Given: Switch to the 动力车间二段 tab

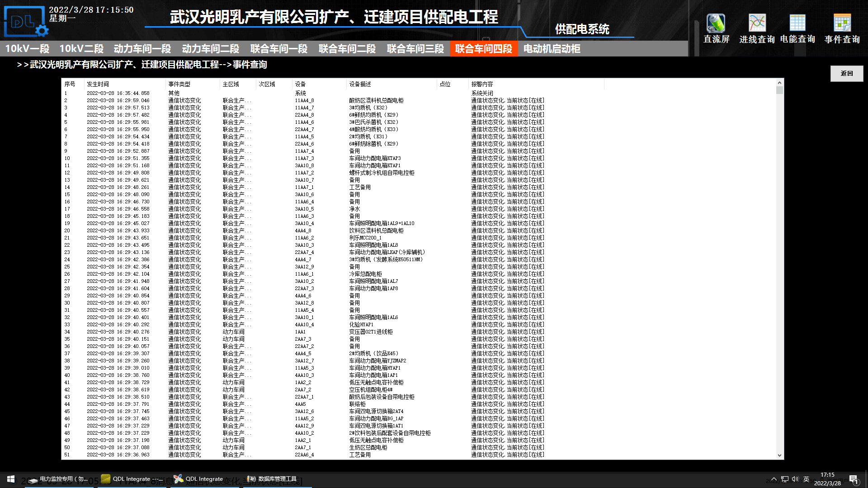Looking at the screenshot, I should point(210,49).
